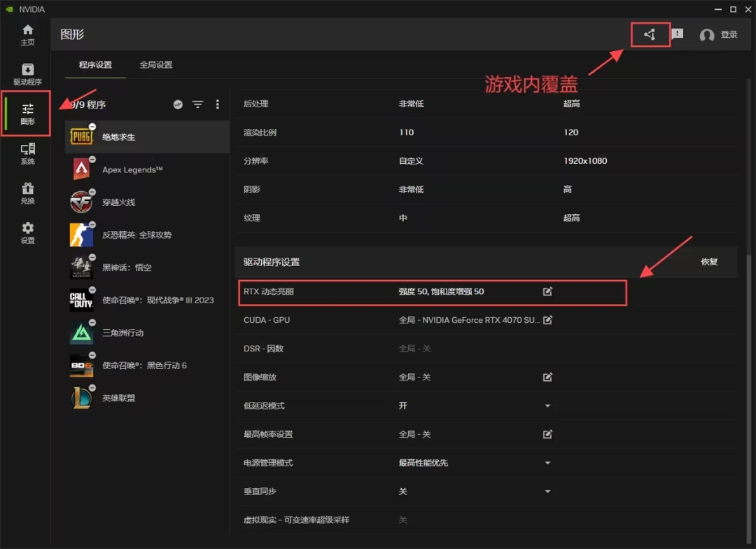Click the 英雄联盟 program name
The image size is (756, 549).
click(118, 398)
